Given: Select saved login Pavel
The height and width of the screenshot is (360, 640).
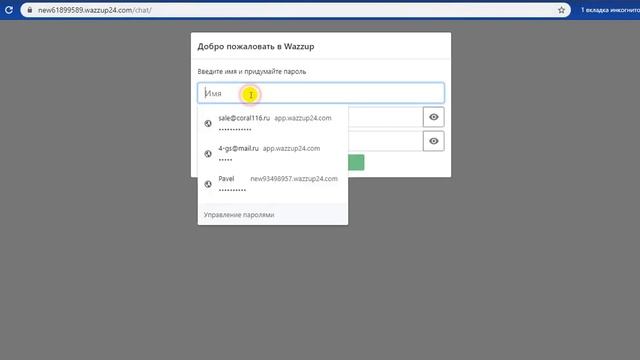Looking at the screenshot, I should coord(273,184).
